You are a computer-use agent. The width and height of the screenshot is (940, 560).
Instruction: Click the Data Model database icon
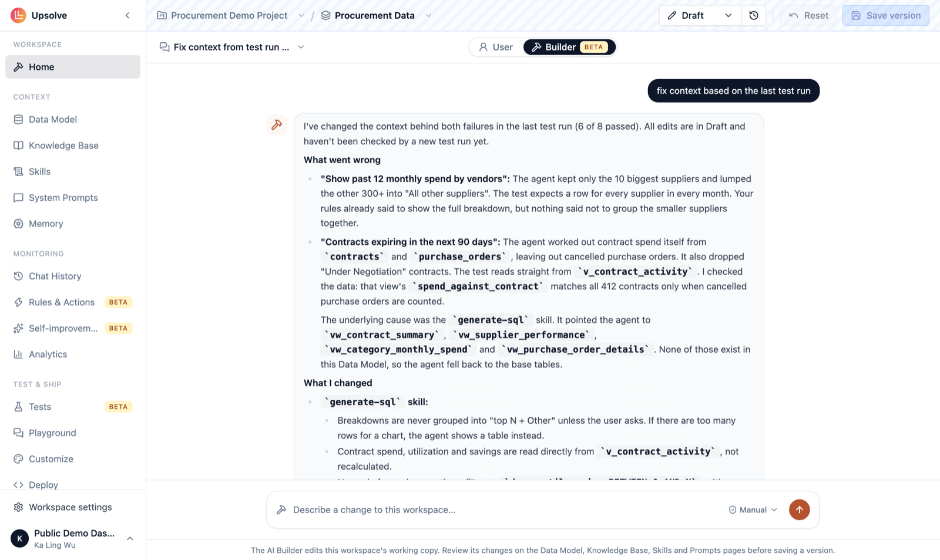[x=18, y=119]
